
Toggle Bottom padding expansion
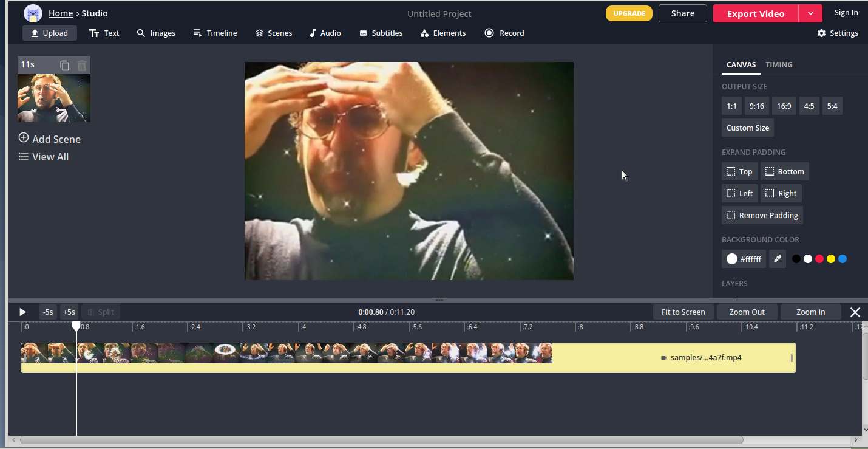point(784,171)
